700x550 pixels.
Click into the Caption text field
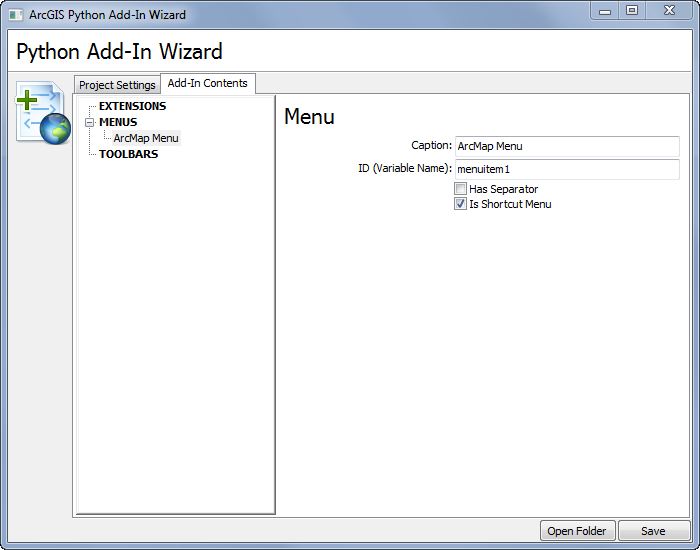tap(567, 146)
